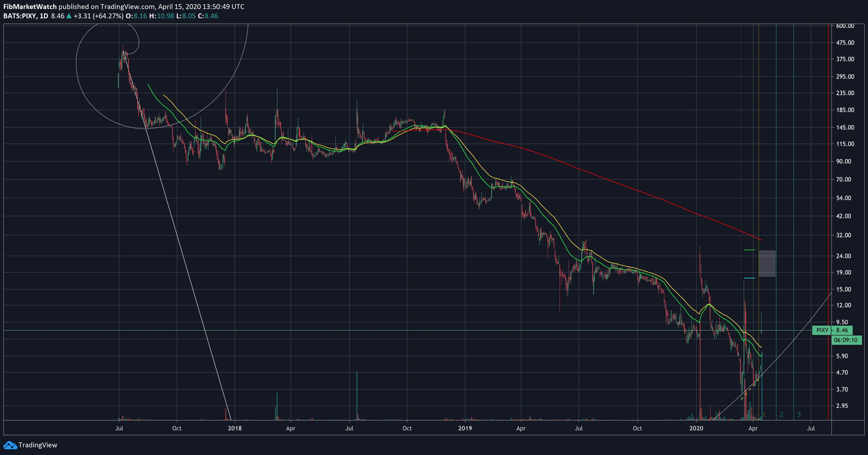The image size is (868, 455).
Task: Click the +3.31 (+64.27%) change value
Action: pos(98,16)
